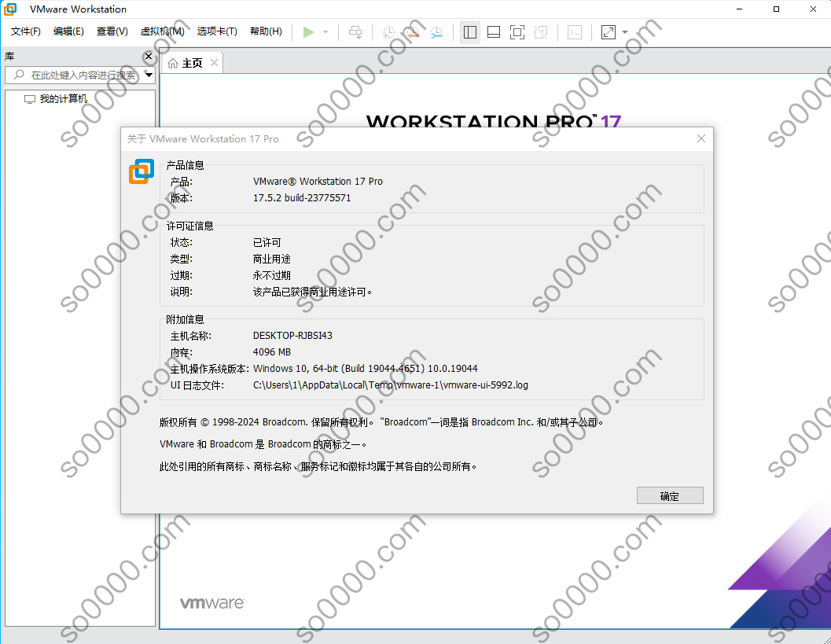Image resolution: width=831 pixels, height=644 pixels.
Task: Minimize the VMware Workstation window
Action: (739, 9)
